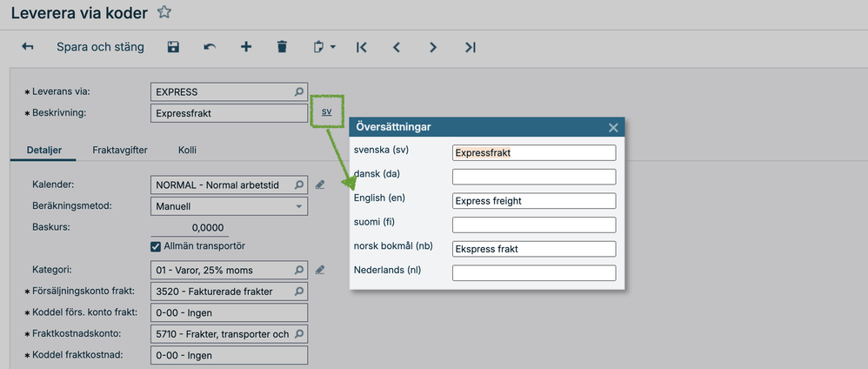Close the Översättningar dialog

click(613, 127)
